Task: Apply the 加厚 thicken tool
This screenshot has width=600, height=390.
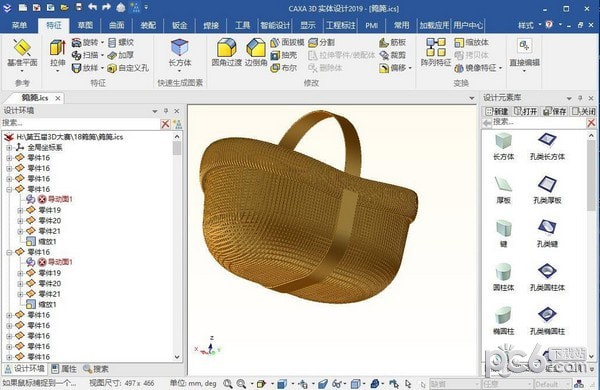Action: 121,55
